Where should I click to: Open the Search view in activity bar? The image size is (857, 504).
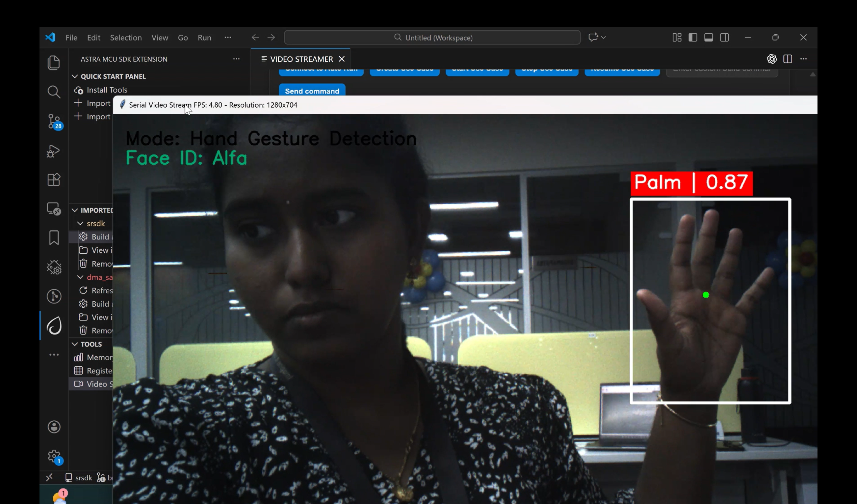coord(54,92)
